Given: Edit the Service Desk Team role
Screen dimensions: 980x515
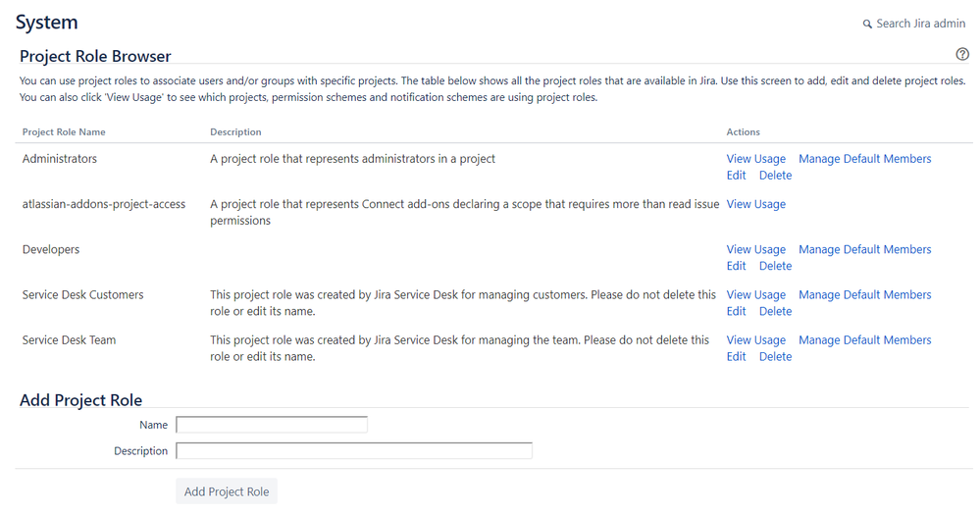Looking at the screenshot, I should [737, 357].
